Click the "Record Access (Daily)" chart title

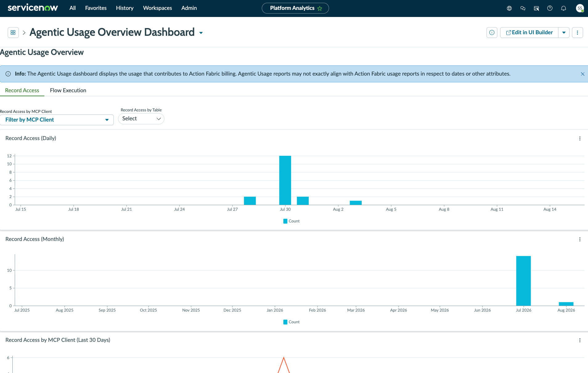pyautogui.click(x=31, y=138)
